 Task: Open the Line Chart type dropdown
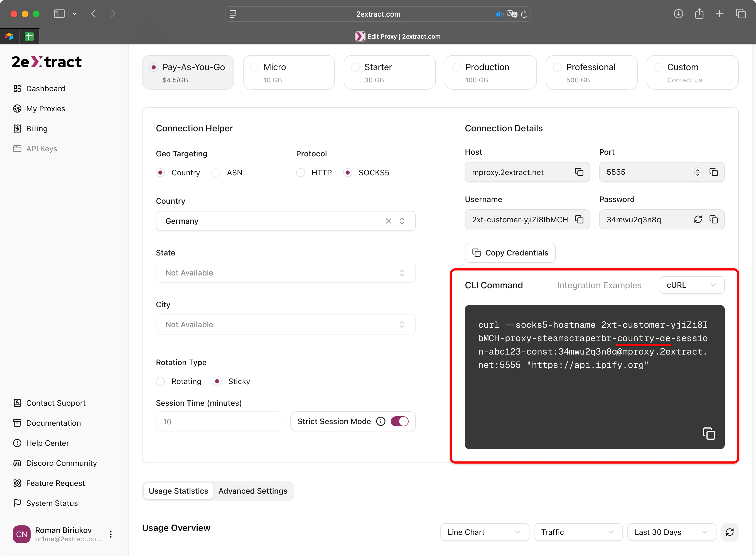tap(484, 532)
